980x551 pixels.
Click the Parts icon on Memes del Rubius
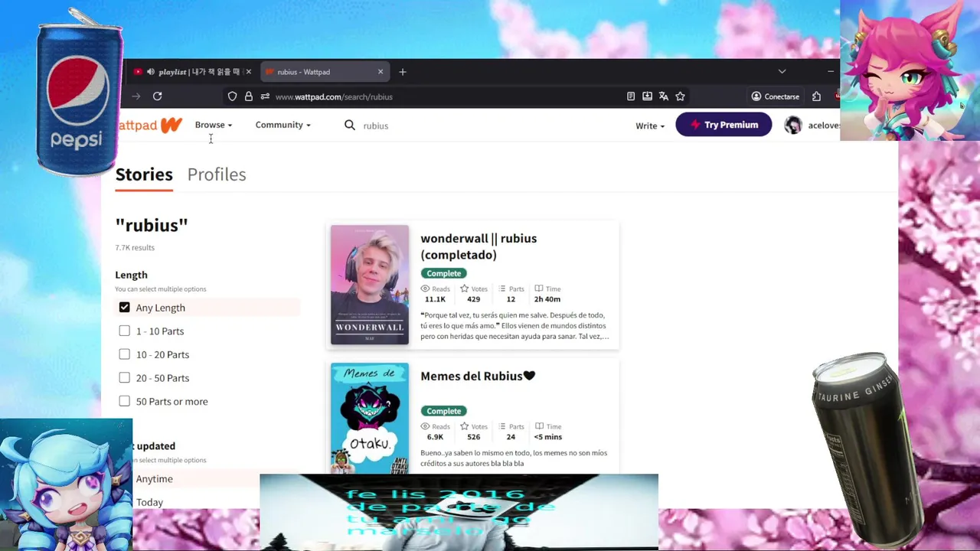502,426
